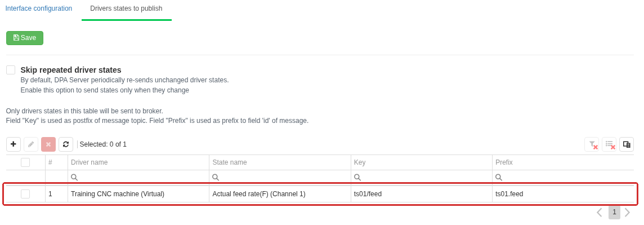Screen dimensions: 644x225
Task: Click the Selected: 0 of 1 text
Action: click(x=103, y=144)
